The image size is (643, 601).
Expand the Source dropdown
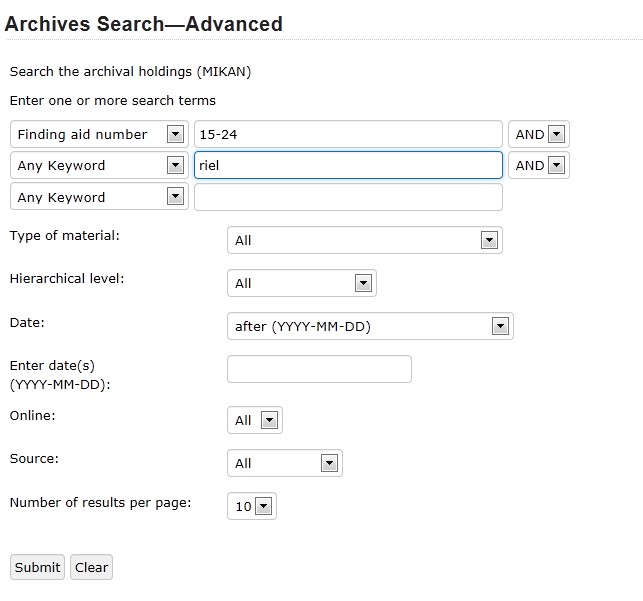285,463
